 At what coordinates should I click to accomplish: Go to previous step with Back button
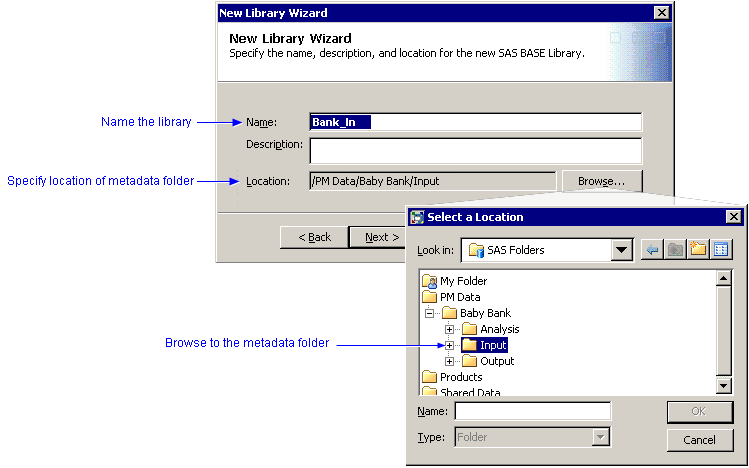point(313,237)
